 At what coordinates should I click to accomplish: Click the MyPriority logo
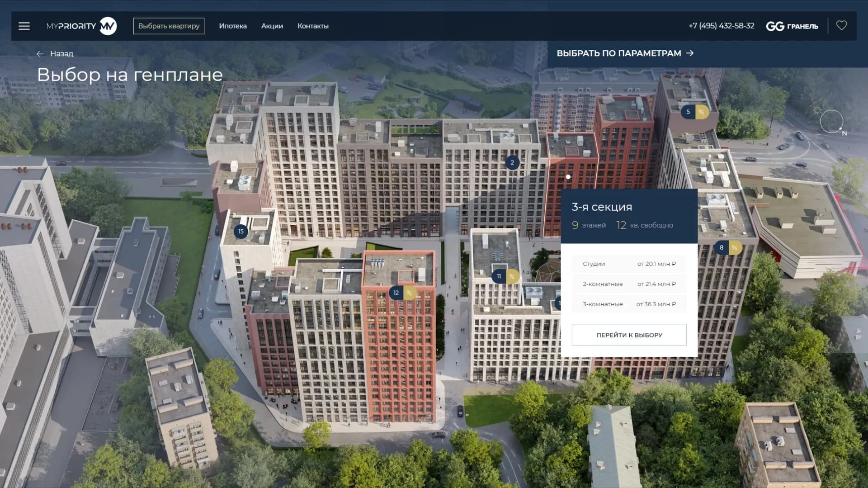tap(81, 26)
